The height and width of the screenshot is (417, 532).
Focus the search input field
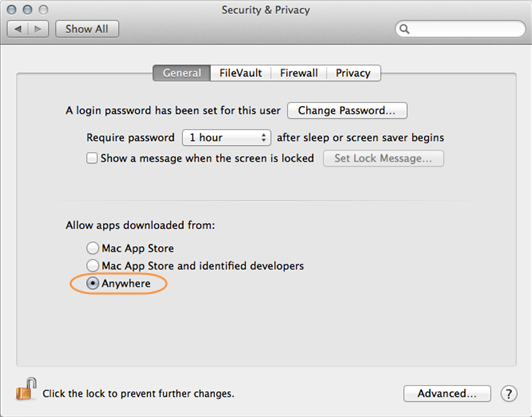(460, 29)
